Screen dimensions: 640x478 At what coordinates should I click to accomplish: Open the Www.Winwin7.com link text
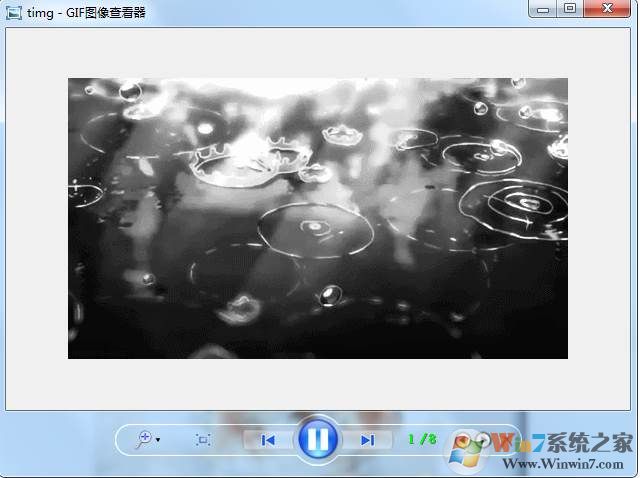pos(566,463)
